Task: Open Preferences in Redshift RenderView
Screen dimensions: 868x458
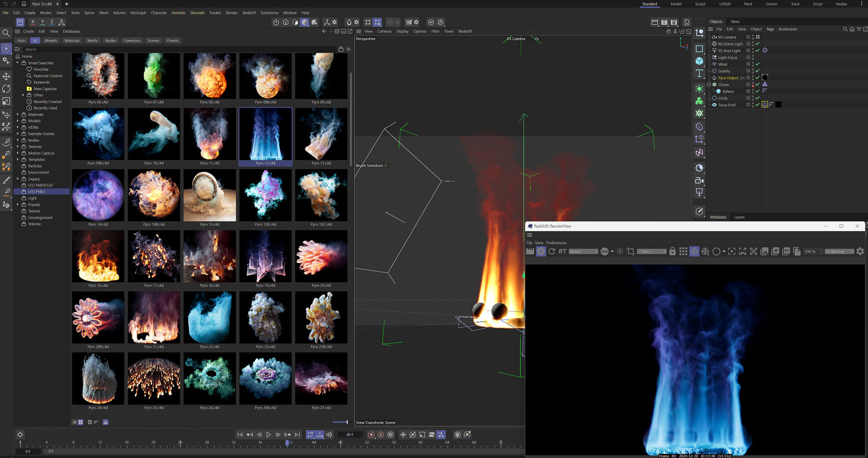Action: pos(556,243)
